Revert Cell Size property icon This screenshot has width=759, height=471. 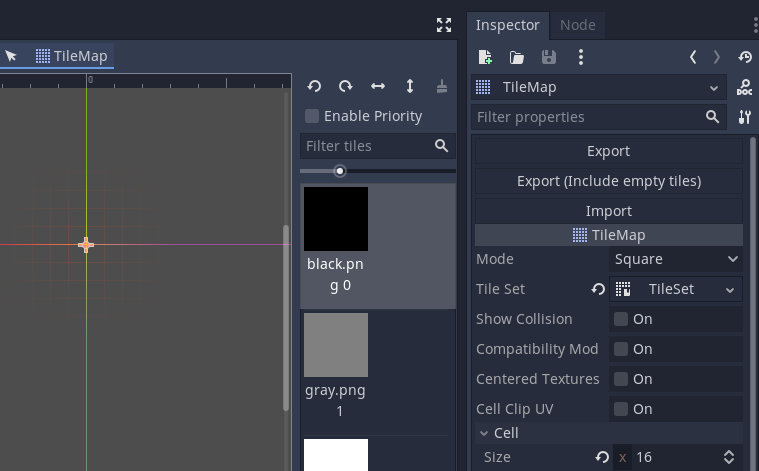[x=602, y=457]
